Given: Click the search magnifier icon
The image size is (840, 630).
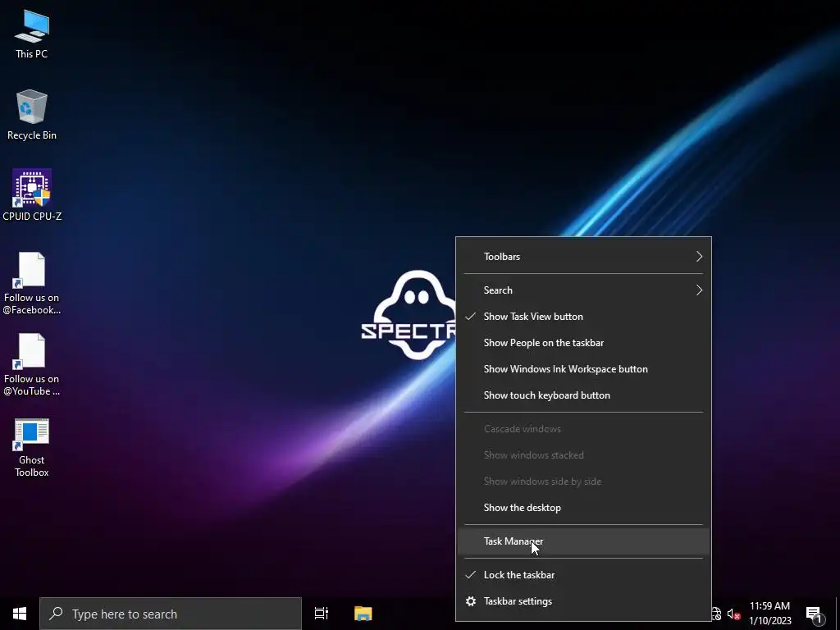Looking at the screenshot, I should (x=57, y=614).
